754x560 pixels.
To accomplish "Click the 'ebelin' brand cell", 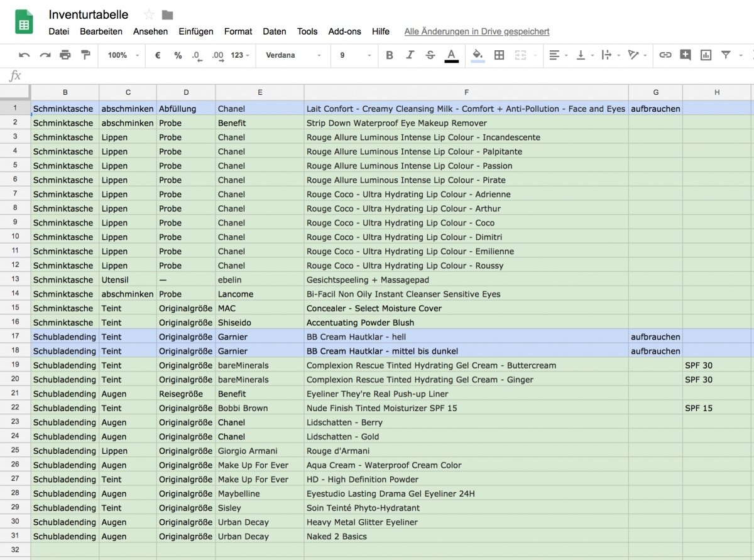I will 260,280.
